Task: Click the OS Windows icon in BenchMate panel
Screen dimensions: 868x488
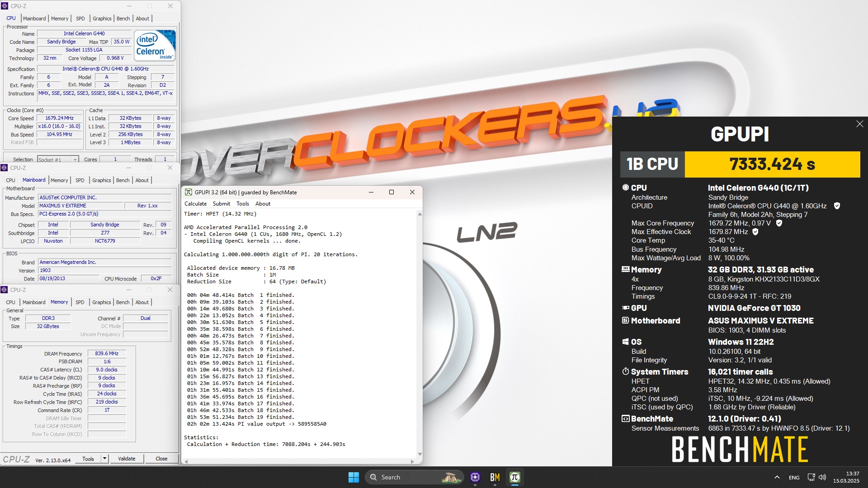Action: [x=625, y=342]
